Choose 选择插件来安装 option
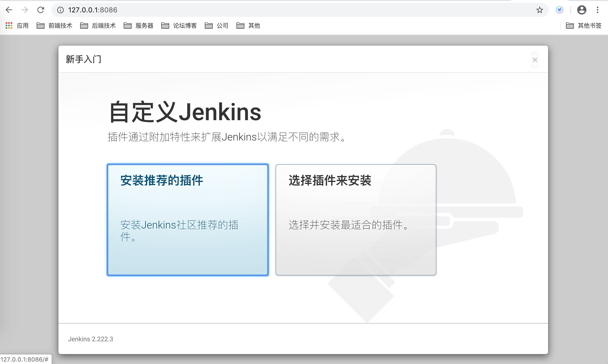Viewport: 608px width, 364px height. coord(356,220)
